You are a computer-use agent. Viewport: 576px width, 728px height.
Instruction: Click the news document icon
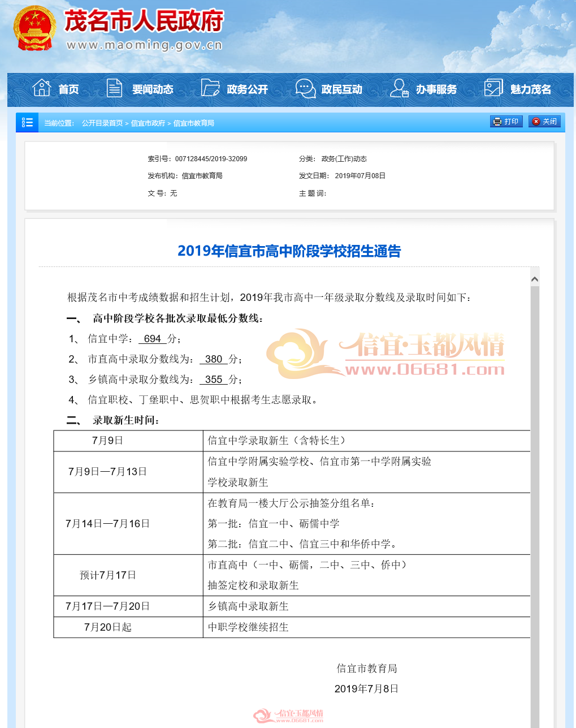[x=115, y=88]
